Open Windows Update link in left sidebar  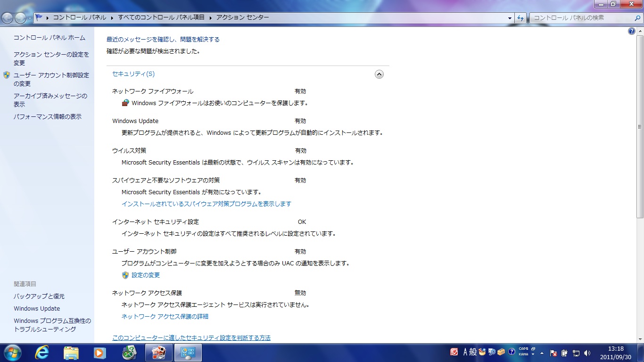click(37, 309)
